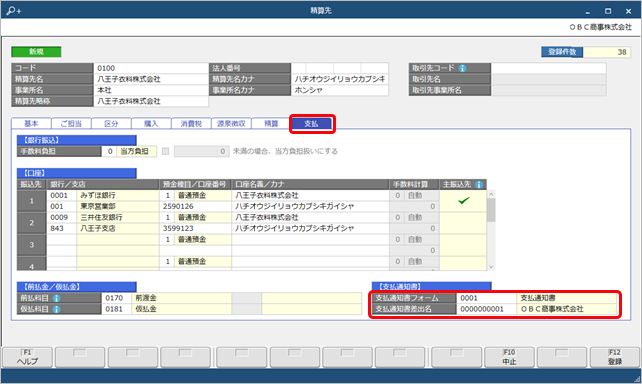642x384 pixels.
Task: Select the 精算 tab
Action: point(271,123)
